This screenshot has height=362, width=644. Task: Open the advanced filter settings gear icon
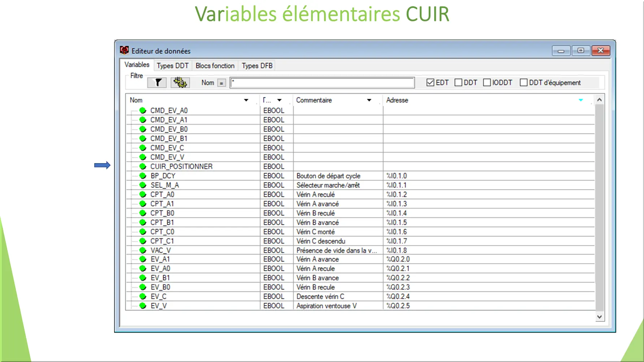(180, 82)
